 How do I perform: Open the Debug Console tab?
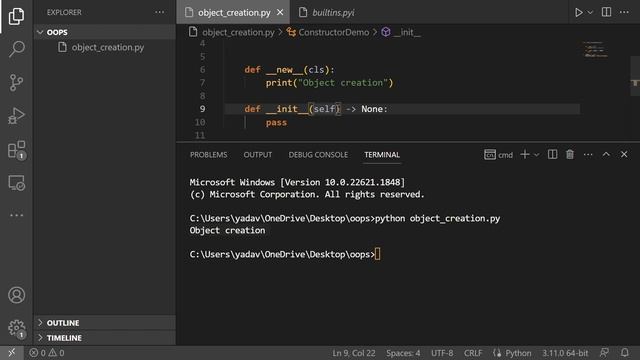point(318,155)
